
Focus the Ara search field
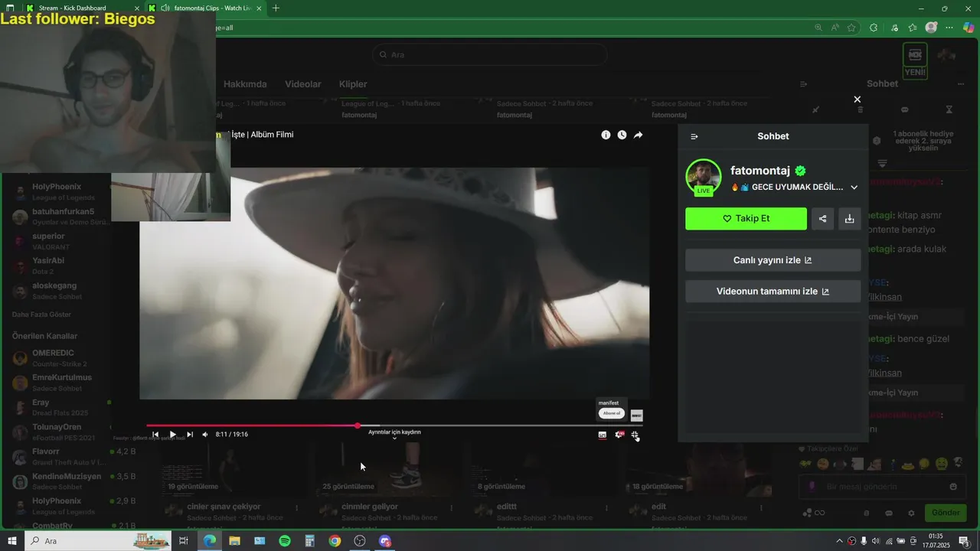coord(490,54)
